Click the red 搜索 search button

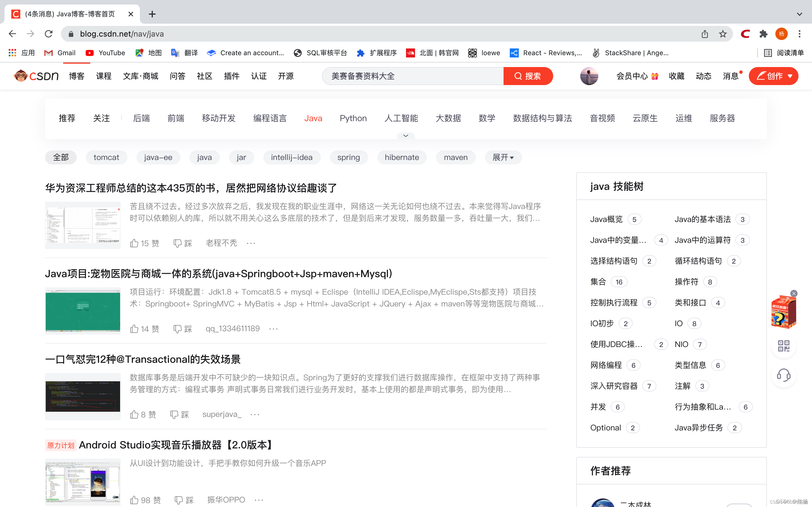(x=528, y=76)
